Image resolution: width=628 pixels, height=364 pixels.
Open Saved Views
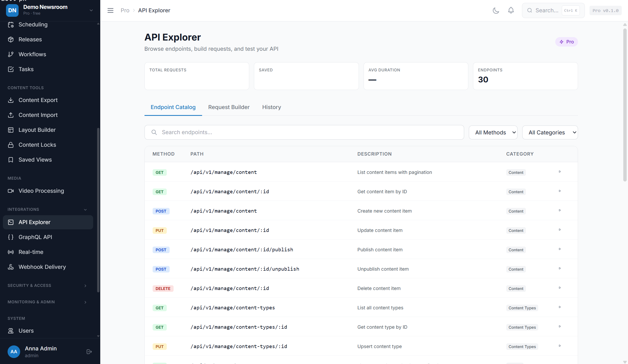pos(48,160)
